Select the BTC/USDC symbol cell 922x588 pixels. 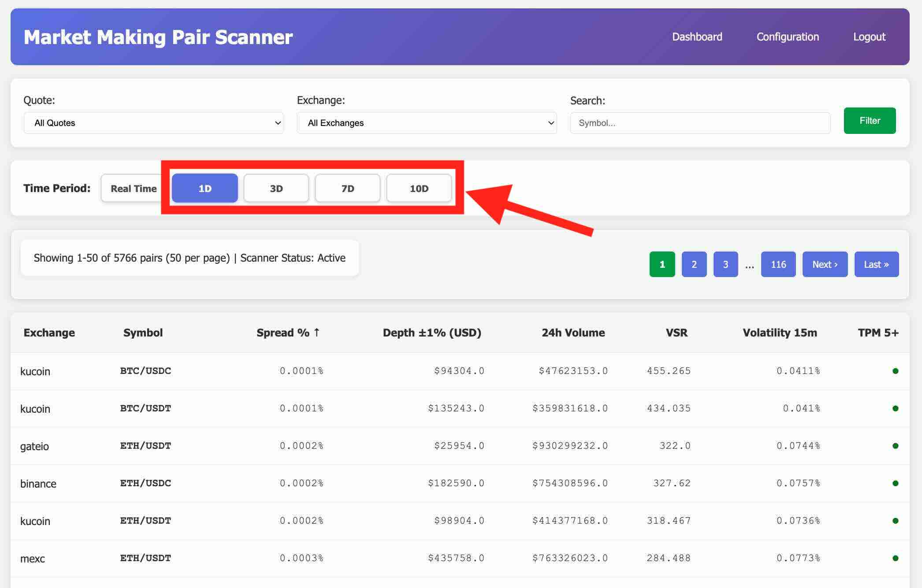(145, 371)
